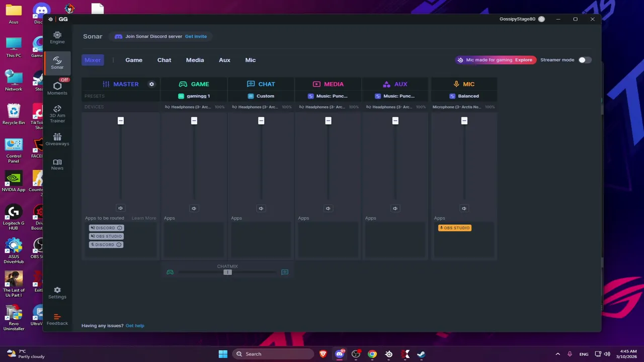The image size is (644, 362).
Task: Click the GAME channel controller icon
Action: pos(183,84)
